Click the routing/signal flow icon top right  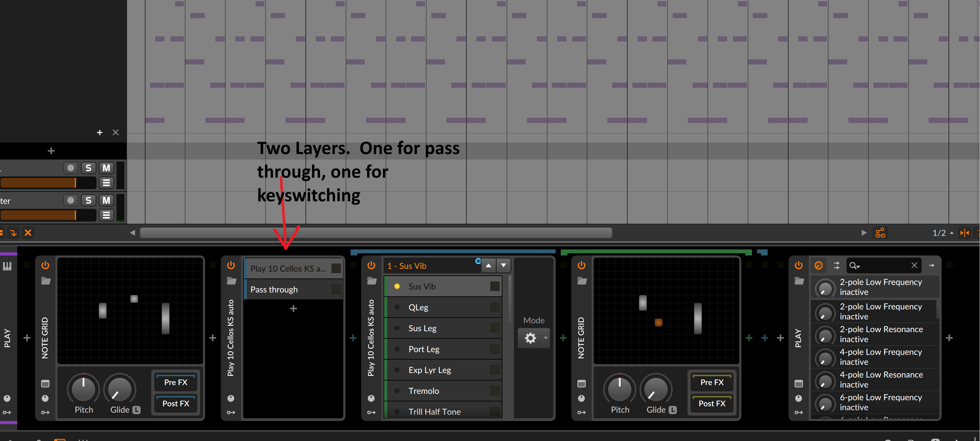(878, 233)
